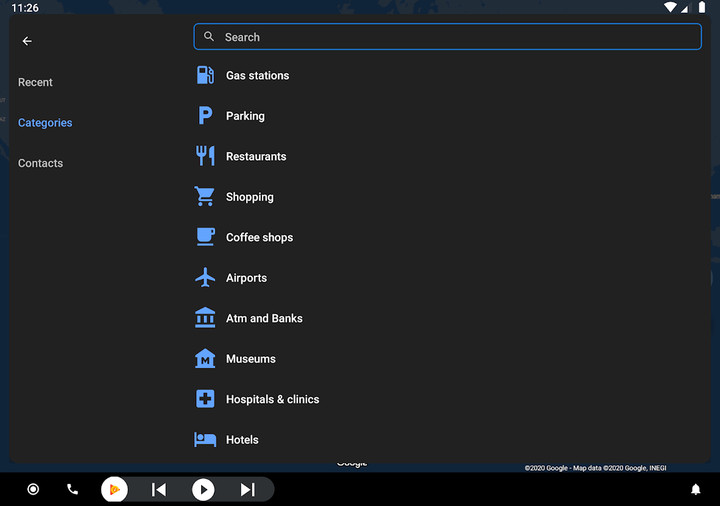Select the Categories tab
The width and height of the screenshot is (720, 506).
(45, 123)
